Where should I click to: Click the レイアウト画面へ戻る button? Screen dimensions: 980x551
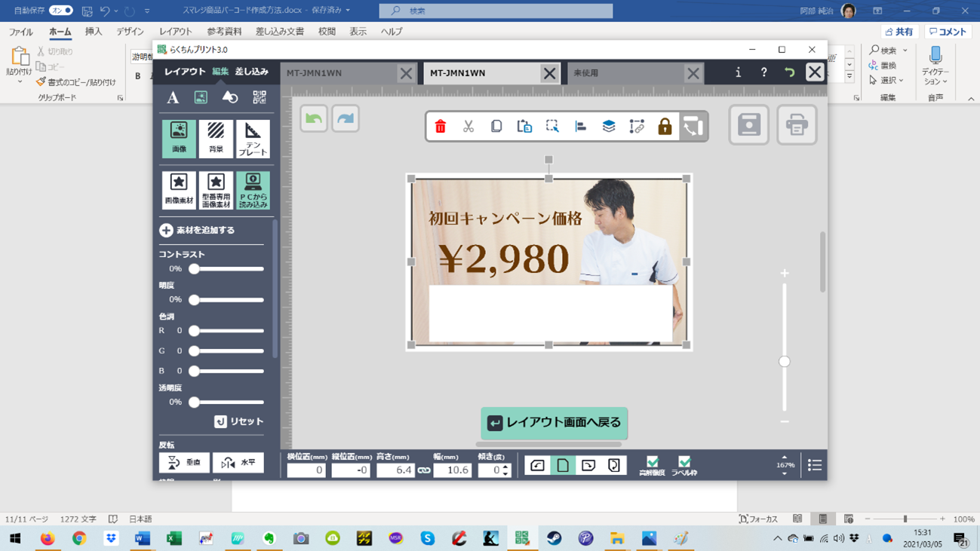(555, 423)
